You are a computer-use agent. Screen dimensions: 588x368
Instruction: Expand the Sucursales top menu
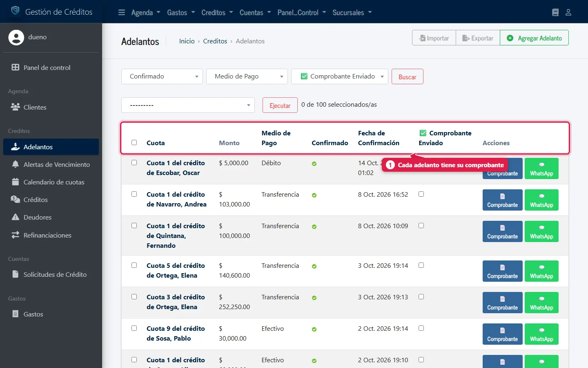pyautogui.click(x=352, y=13)
